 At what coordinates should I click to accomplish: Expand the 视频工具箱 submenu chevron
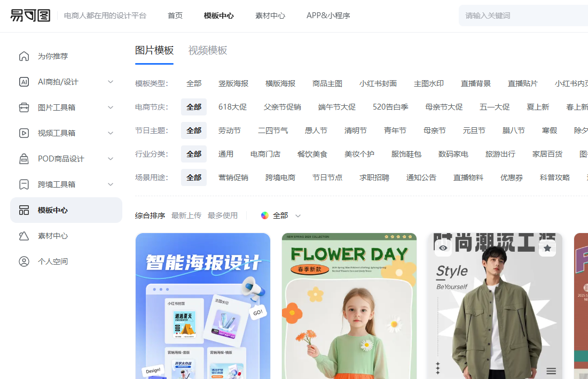[x=111, y=133]
